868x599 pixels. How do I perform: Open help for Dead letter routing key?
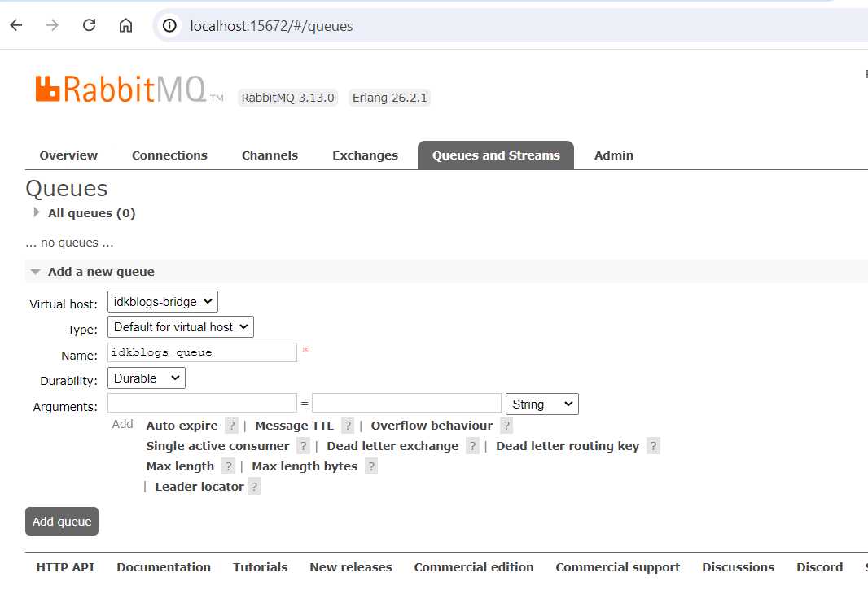coord(654,446)
